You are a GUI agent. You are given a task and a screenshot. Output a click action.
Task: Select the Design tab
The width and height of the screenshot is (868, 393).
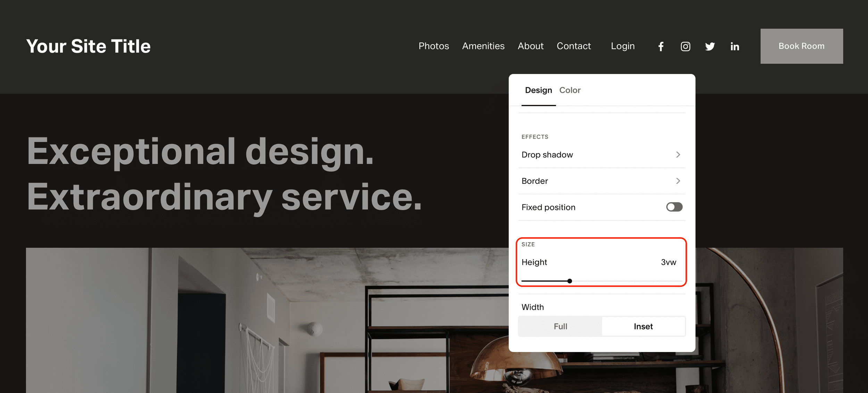tap(538, 90)
